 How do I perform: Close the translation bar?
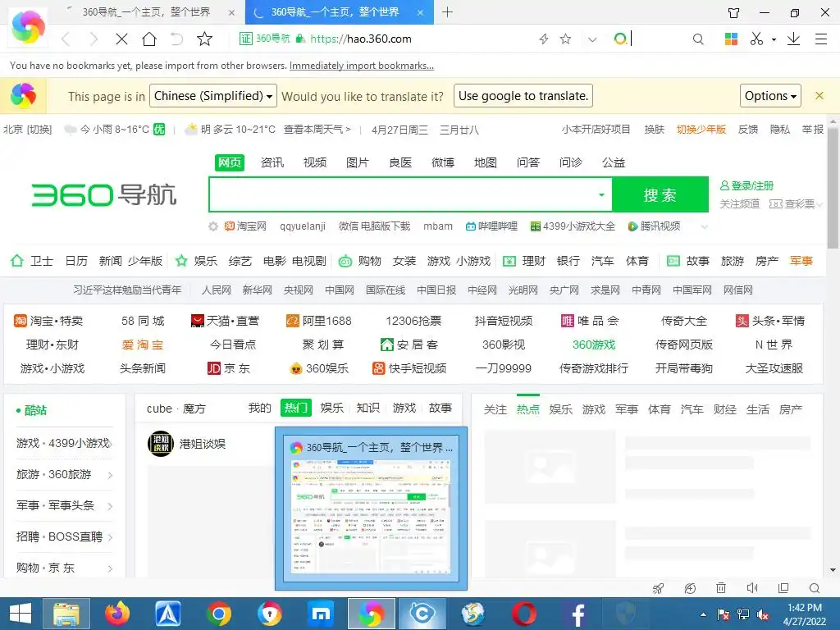819,96
